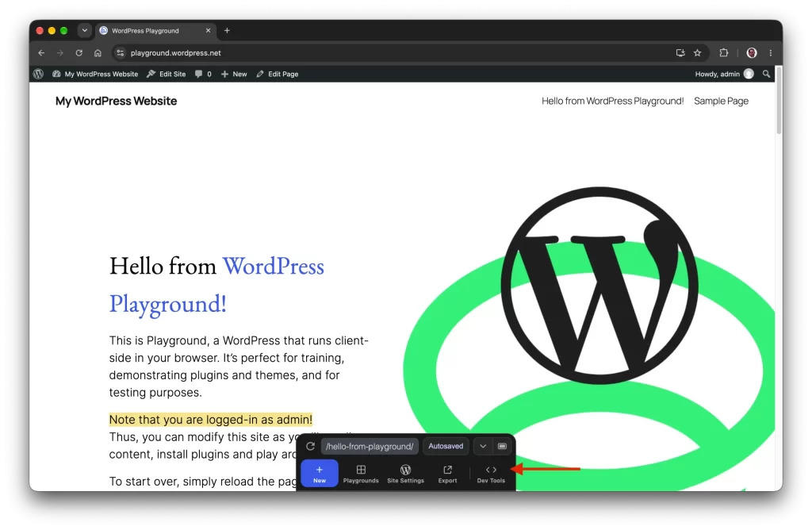Open the Playgrounds grid

tap(361, 474)
